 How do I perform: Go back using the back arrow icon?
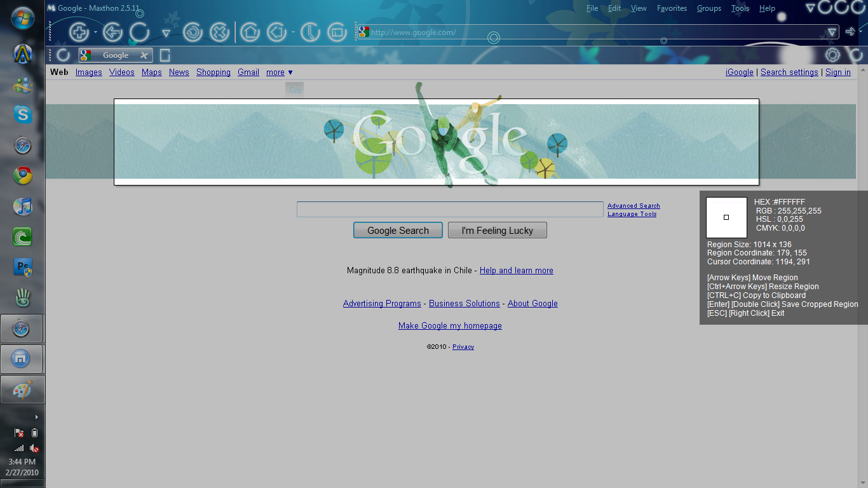112,32
